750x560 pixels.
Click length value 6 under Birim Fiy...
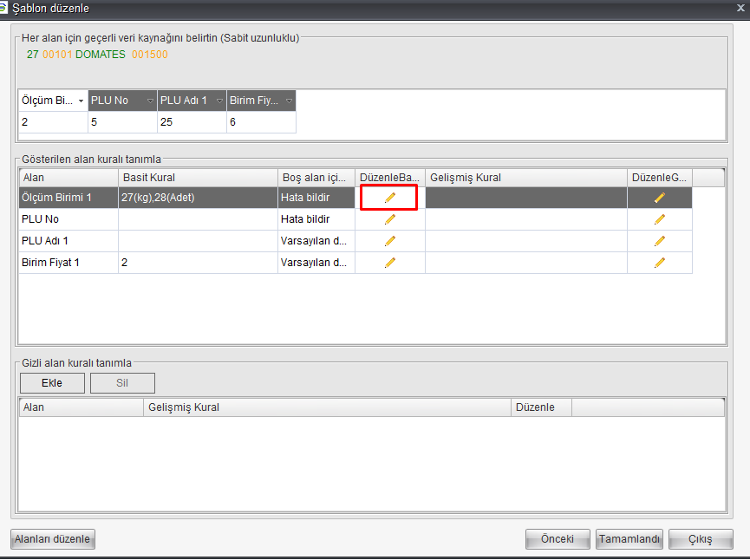click(261, 122)
